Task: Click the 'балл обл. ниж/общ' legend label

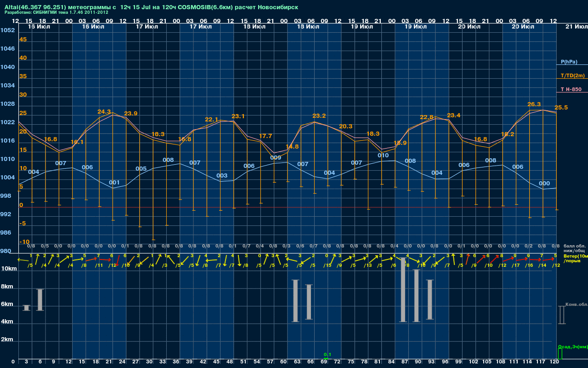Action: click(x=575, y=248)
